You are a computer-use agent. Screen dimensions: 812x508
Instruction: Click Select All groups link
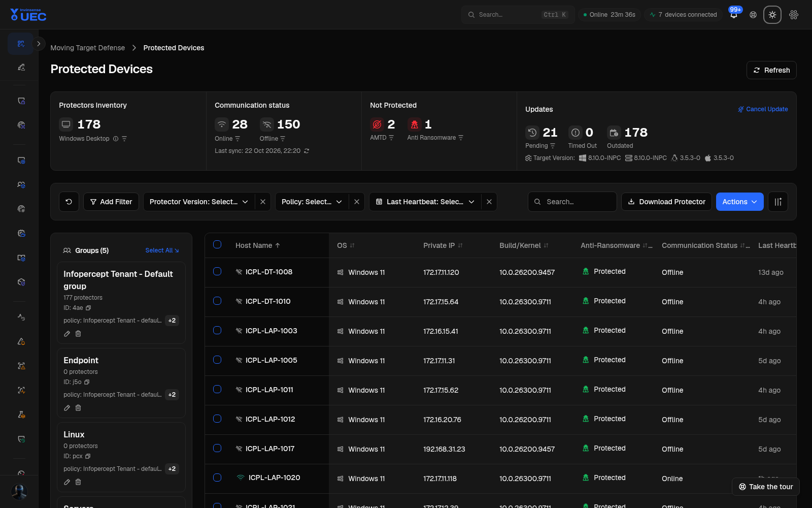point(162,250)
